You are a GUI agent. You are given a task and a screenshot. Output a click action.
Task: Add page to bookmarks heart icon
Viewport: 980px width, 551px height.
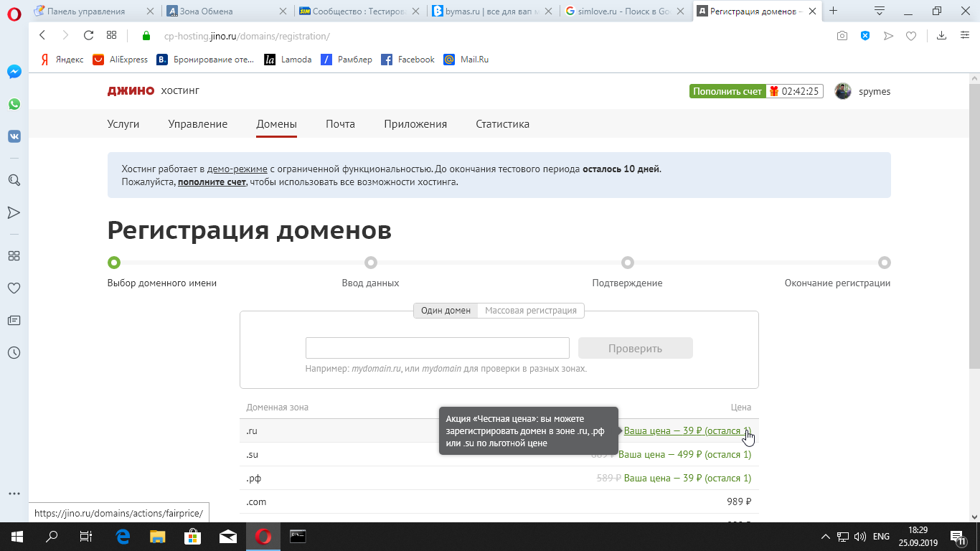pyautogui.click(x=911, y=36)
